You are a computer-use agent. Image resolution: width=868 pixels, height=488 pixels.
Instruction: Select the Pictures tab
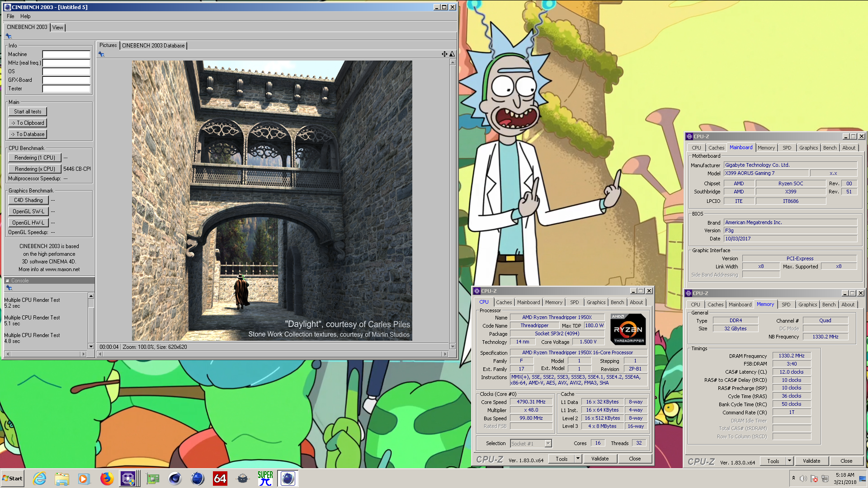tap(108, 45)
